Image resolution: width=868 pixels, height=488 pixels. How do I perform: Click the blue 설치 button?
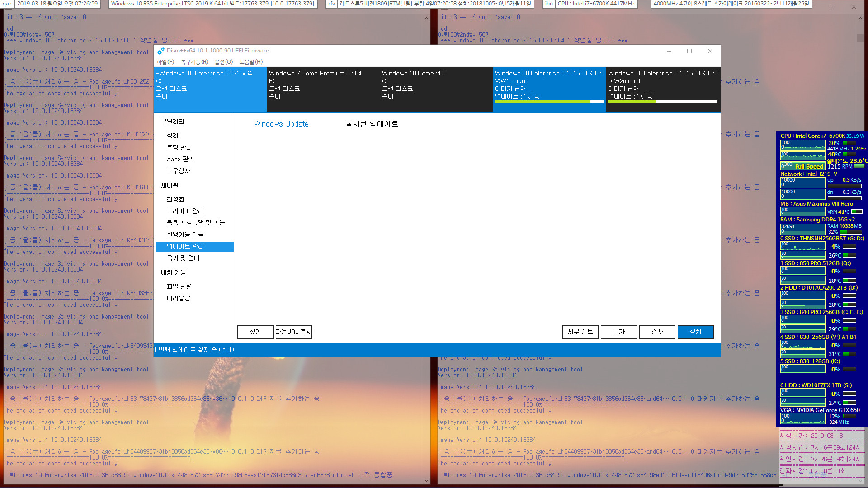coord(696,332)
